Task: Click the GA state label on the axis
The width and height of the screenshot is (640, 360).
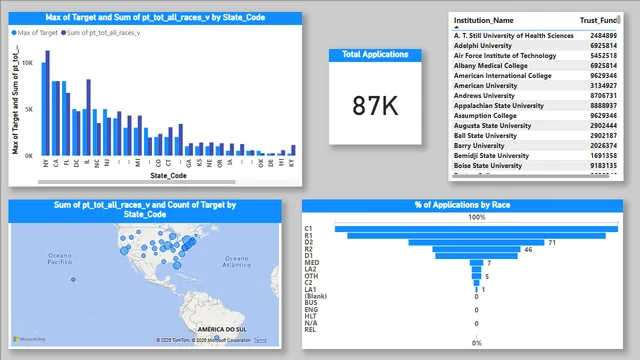Action: [189, 163]
